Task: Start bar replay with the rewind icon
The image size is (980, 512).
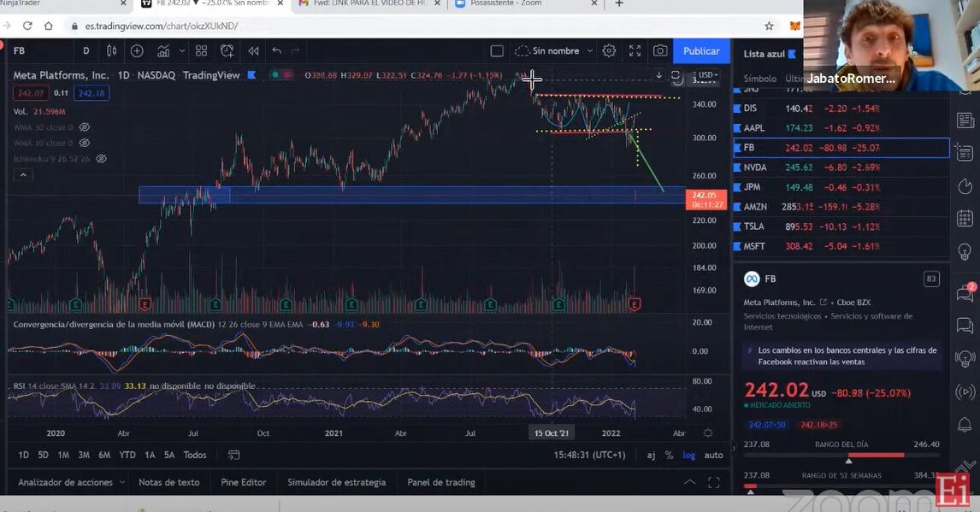Action: pos(253,50)
